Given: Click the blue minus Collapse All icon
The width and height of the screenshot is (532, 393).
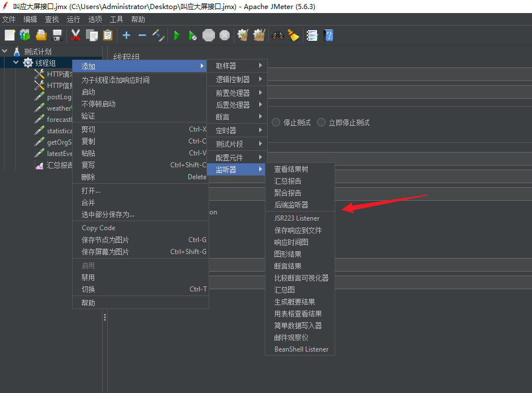Looking at the screenshot, I should (142, 35).
